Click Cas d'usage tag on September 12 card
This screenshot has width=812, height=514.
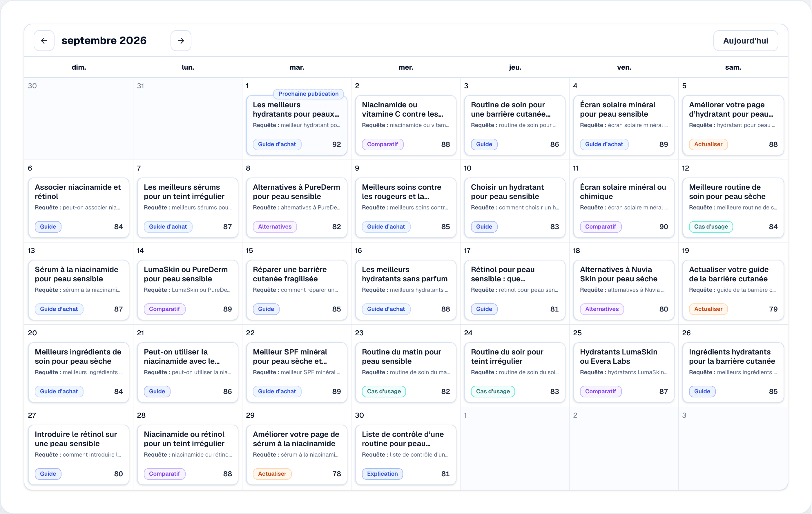[x=711, y=227]
